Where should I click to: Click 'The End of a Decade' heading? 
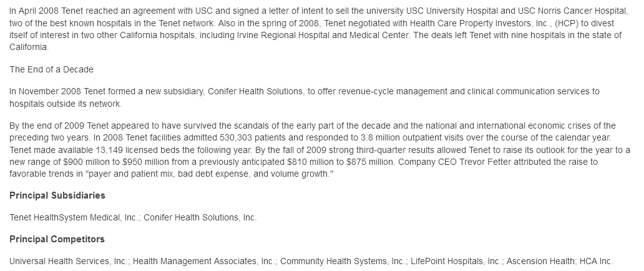pos(51,69)
